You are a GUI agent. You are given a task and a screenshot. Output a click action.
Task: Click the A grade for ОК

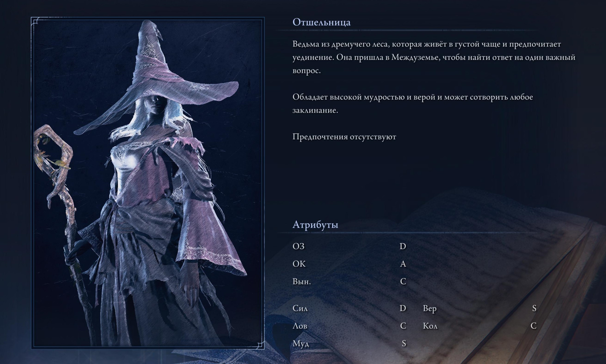coord(403,264)
